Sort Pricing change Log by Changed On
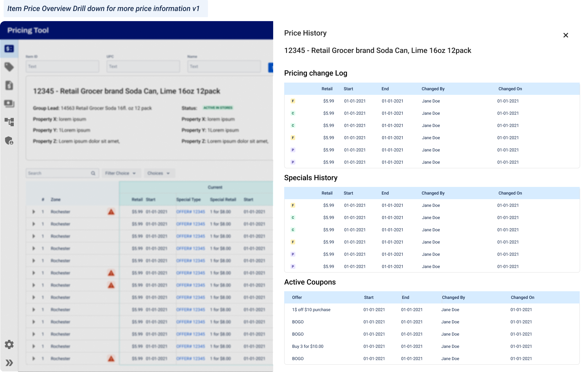 pyautogui.click(x=510, y=89)
